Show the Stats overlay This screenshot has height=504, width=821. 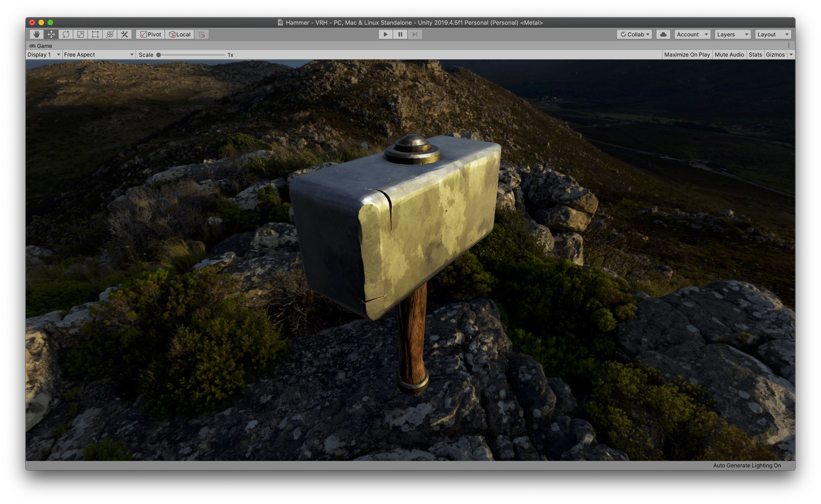pyautogui.click(x=755, y=55)
